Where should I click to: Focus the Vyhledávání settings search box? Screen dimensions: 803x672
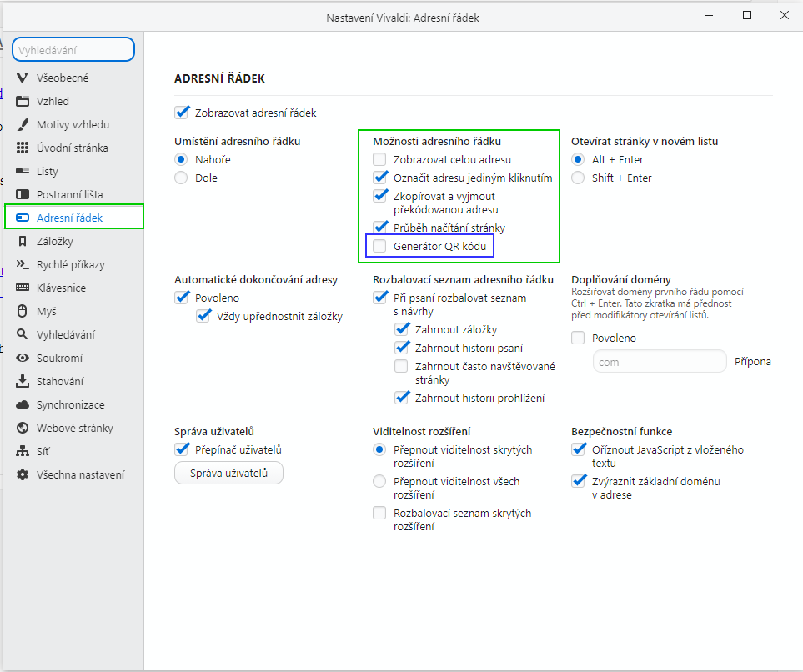point(73,50)
